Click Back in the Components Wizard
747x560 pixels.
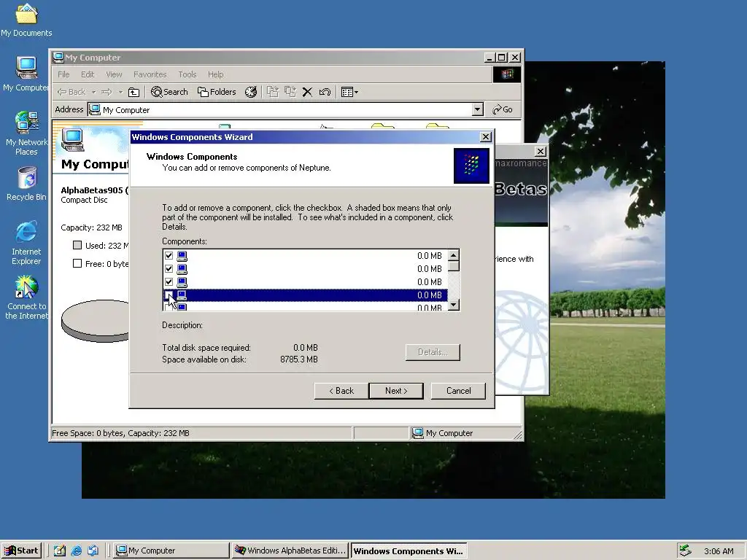341,391
